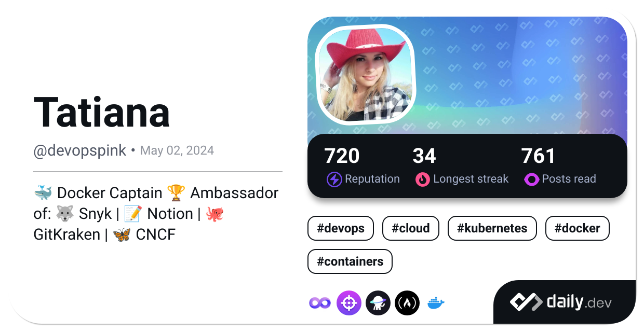Viewport: 644px width, 332px height.
Task: Select the astronaut with planet ring icon
Action: (378, 302)
